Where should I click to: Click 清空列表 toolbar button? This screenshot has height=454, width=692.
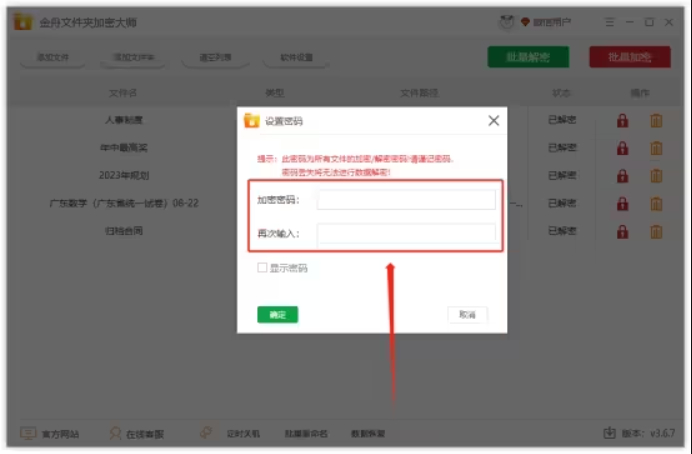(x=215, y=57)
